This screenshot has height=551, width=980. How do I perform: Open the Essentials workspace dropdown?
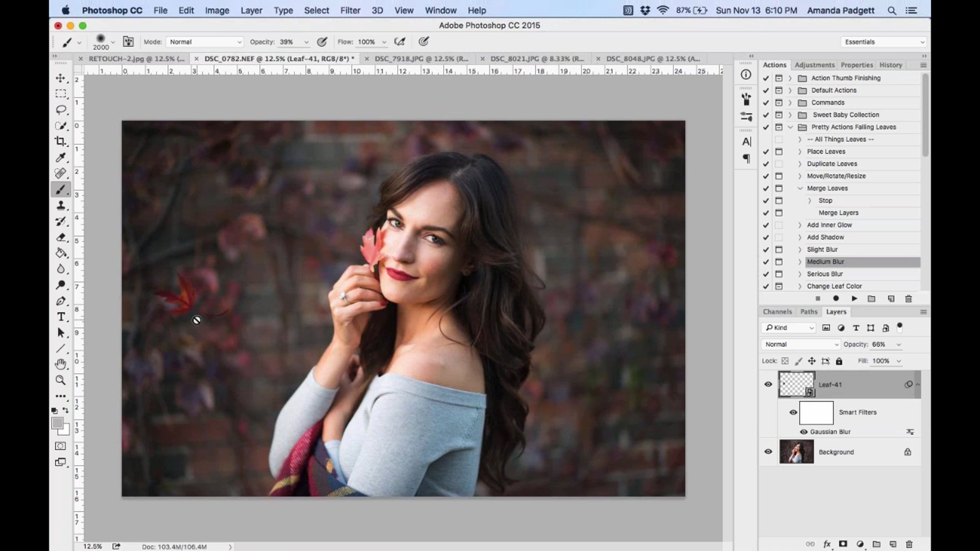884,42
